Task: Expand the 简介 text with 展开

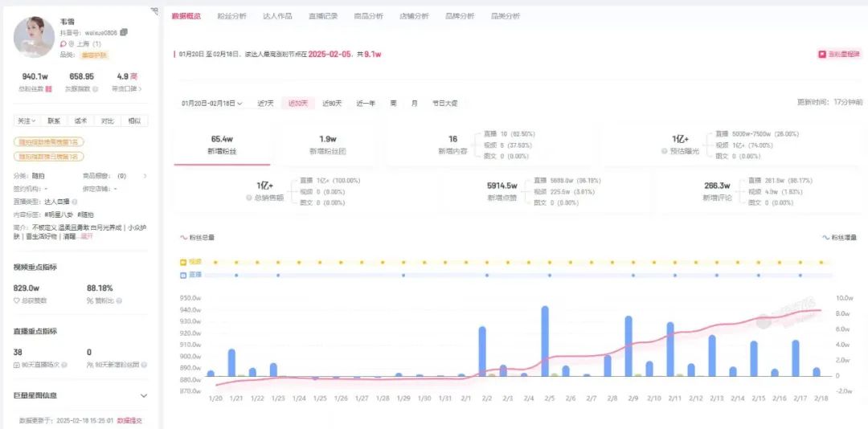Action: tap(88, 236)
